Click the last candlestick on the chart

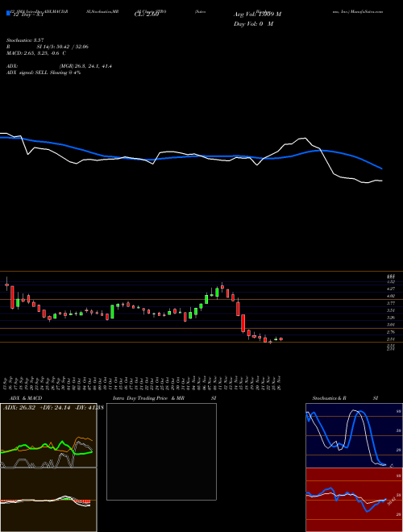click(280, 339)
